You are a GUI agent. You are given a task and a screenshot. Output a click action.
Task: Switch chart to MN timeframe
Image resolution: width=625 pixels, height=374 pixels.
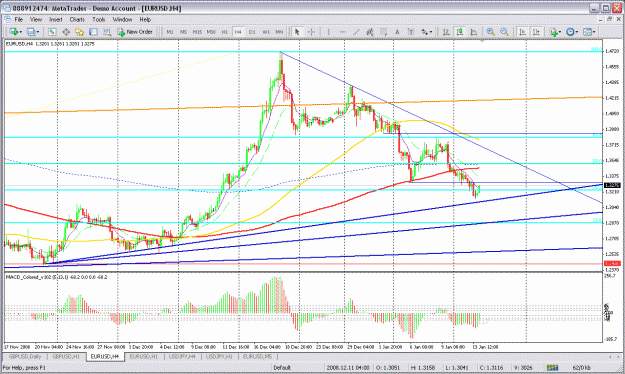point(279,32)
